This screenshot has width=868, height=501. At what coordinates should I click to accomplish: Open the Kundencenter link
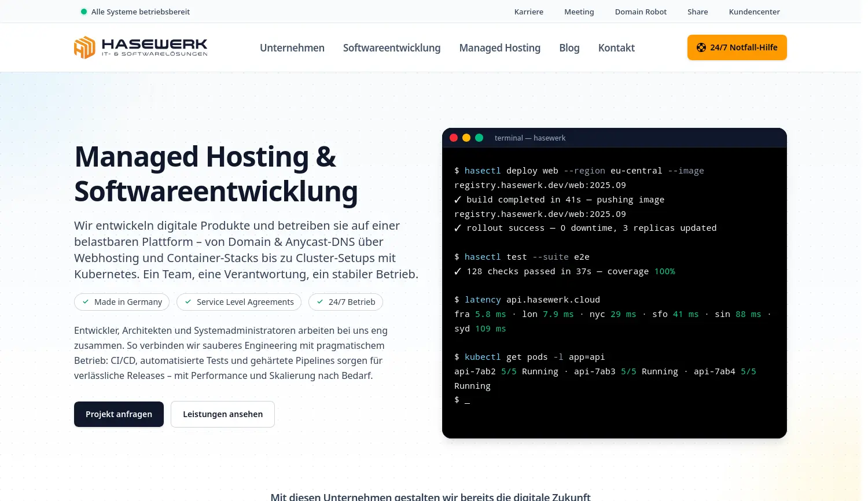point(755,12)
